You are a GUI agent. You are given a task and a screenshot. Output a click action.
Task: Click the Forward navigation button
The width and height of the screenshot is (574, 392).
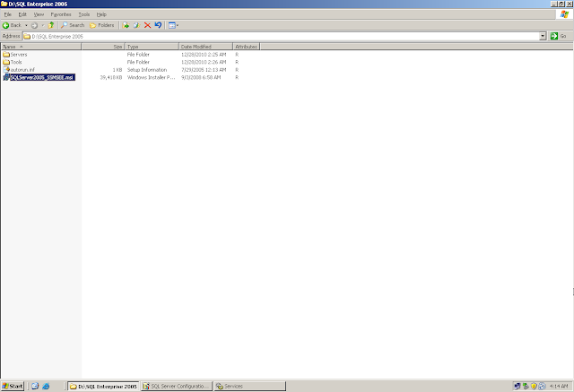pos(34,25)
